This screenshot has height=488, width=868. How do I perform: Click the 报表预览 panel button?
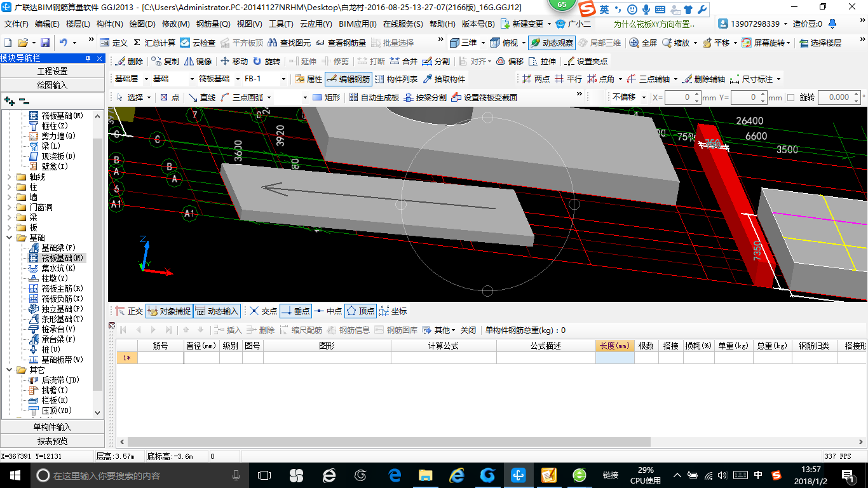point(52,441)
